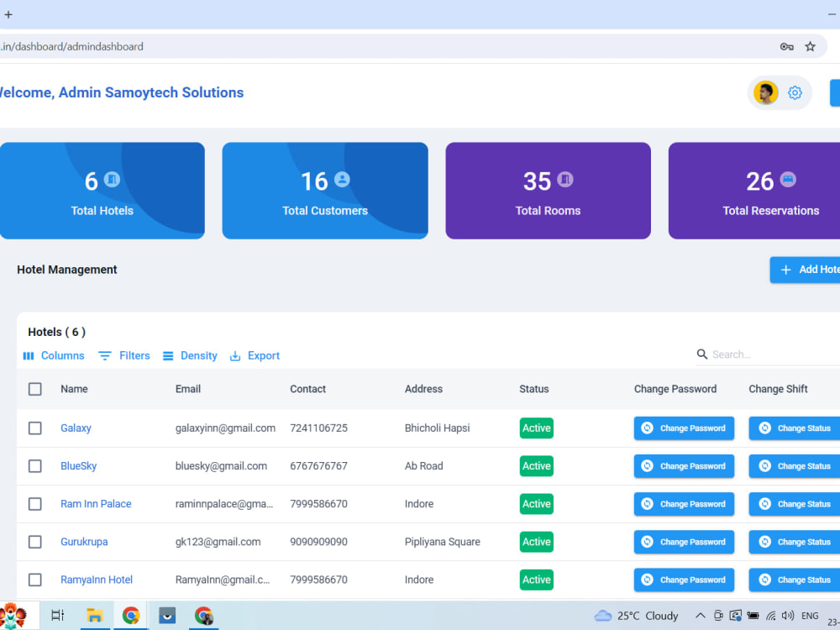Image resolution: width=840 pixels, height=630 pixels.
Task: Select all hotels with header checkbox
Action: pyautogui.click(x=34, y=389)
